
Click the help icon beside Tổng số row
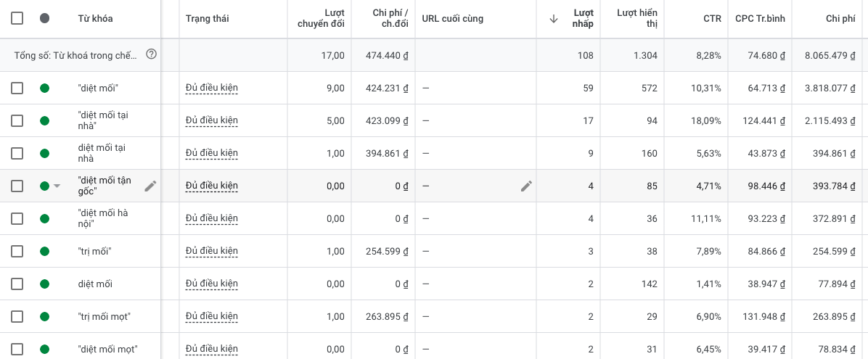point(151,54)
